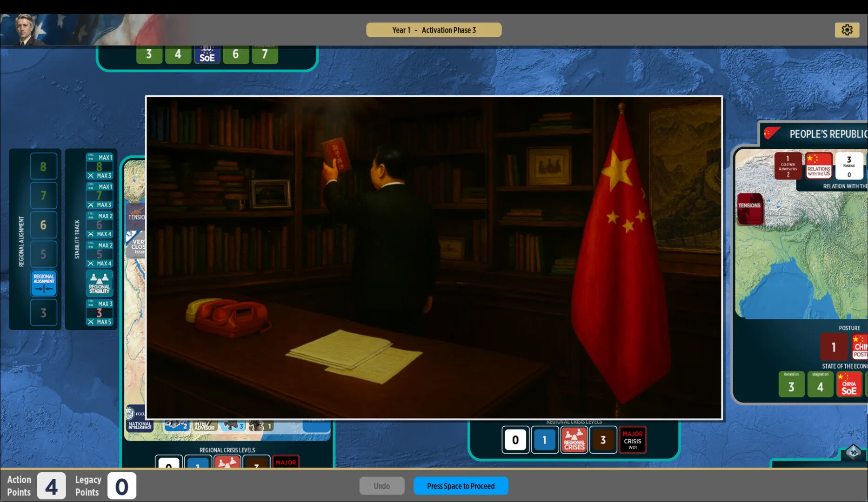This screenshot has width=868, height=502.
Task: Click the Undo button
Action: pyautogui.click(x=382, y=486)
